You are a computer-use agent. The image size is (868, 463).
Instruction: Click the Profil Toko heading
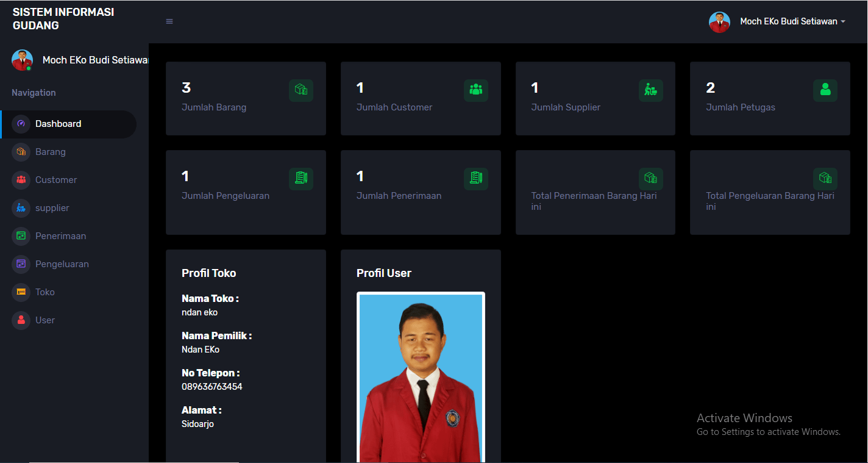tap(209, 273)
